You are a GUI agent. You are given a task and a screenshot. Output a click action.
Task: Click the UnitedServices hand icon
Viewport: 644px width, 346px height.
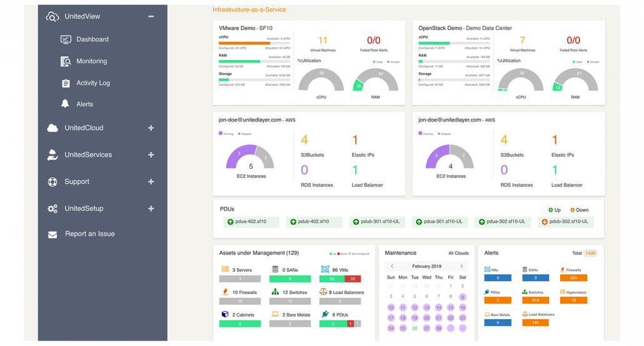(53, 155)
